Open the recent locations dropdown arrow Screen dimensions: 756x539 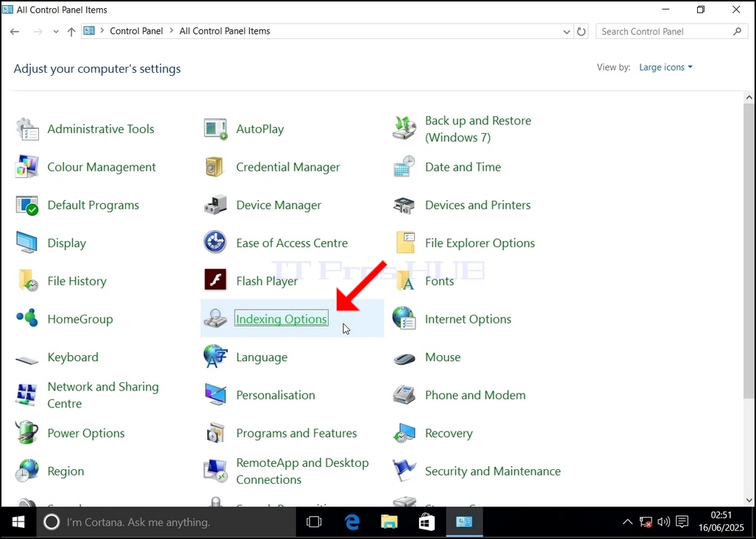[x=56, y=32]
